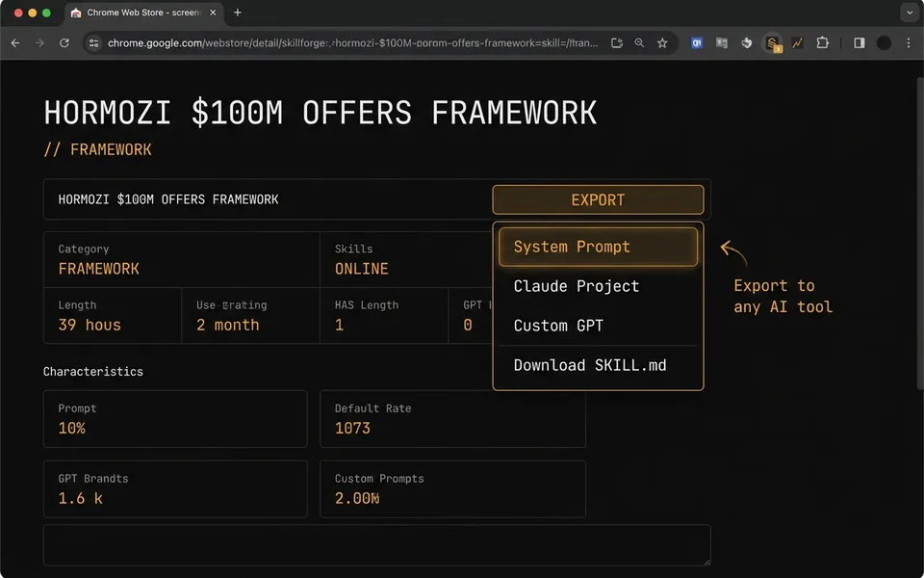
Task: Click the skill name in the export bar
Action: click(x=167, y=199)
